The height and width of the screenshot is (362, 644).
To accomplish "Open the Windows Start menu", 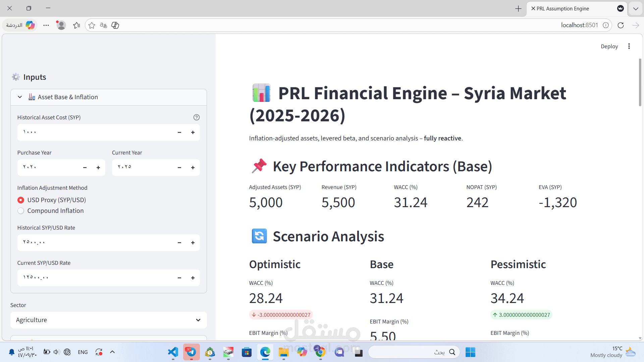I will click(470, 352).
